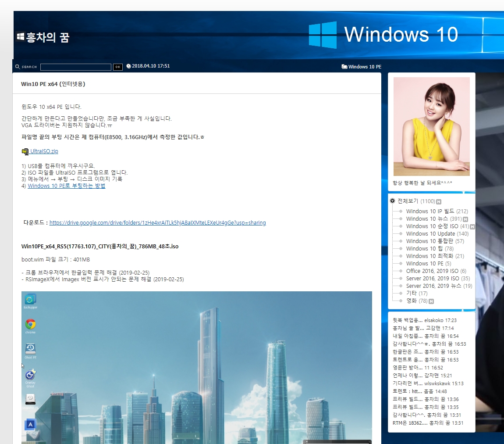Click the new badge next to 영화
This screenshot has height=444, width=504.
[431, 301]
